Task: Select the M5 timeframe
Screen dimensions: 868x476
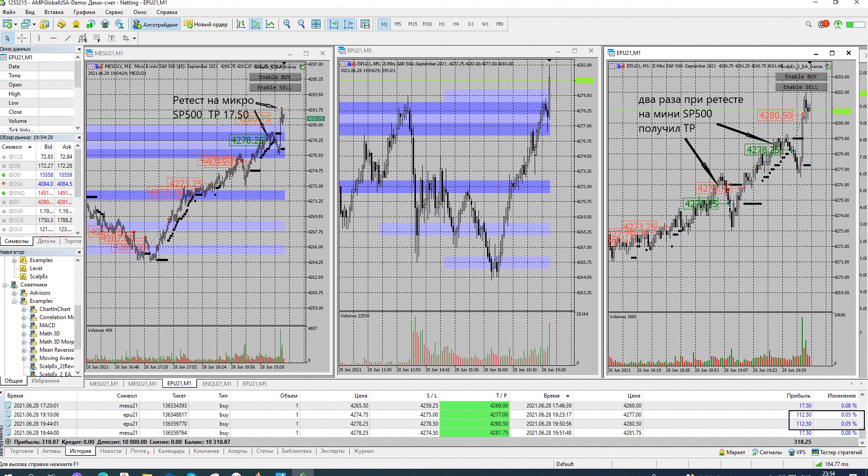Action: [x=398, y=24]
